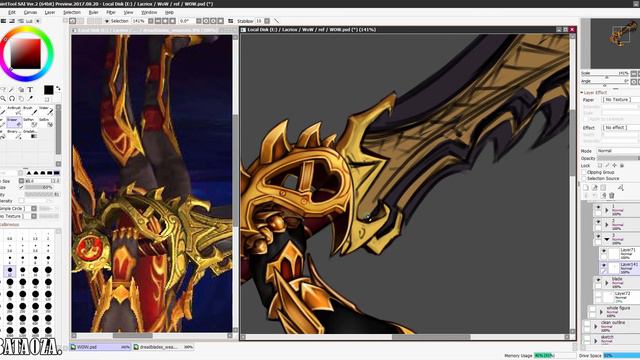Expand layer folder 2
The height and width of the screenshot is (360, 640).
point(607,225)
